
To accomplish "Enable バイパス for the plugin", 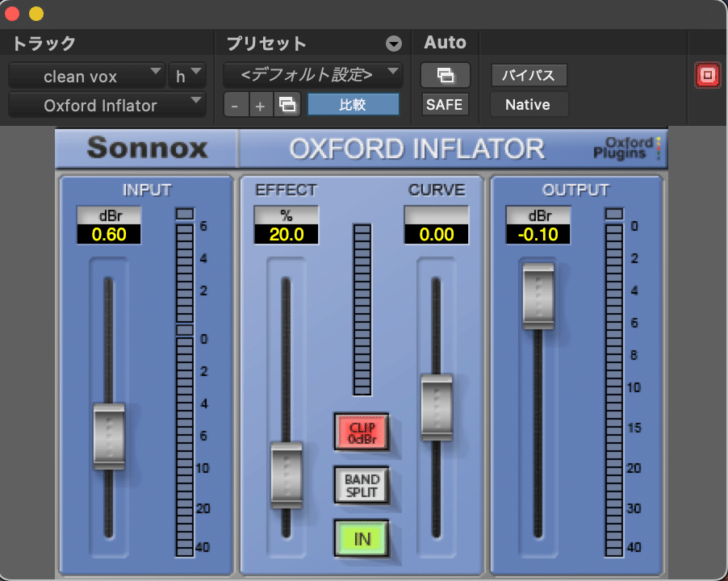I will (x=529, y=75).
